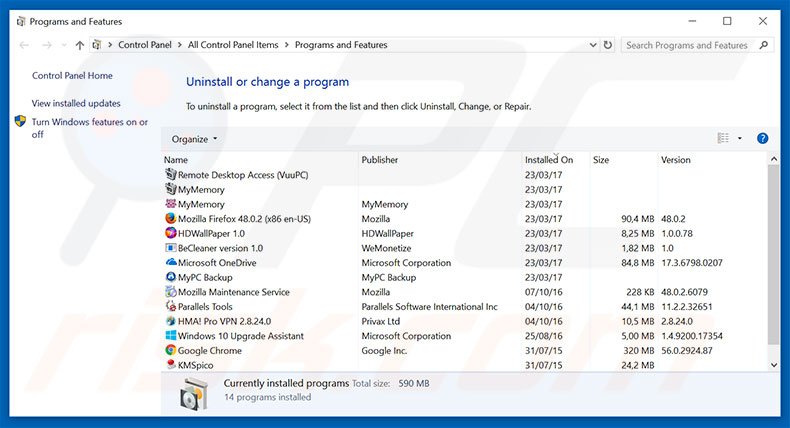
Task: Click the 25/08/16 install date cell
Action: (x=543, y=336)
